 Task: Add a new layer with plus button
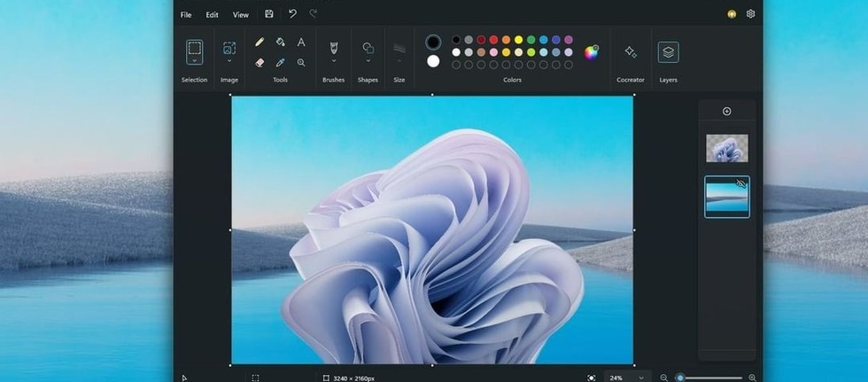[x=727, y=112]
